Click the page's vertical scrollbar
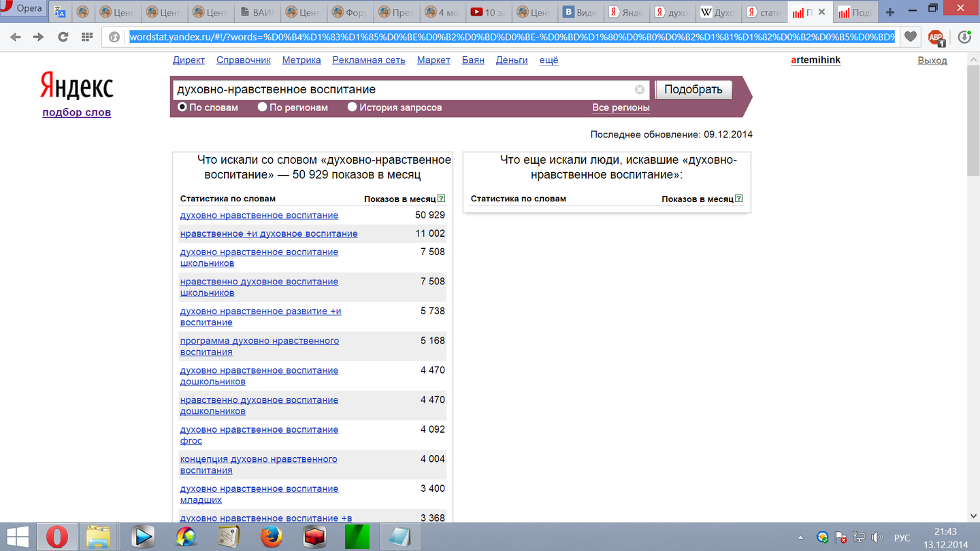Viewport: 980px width, 551px height. [973, 272]
